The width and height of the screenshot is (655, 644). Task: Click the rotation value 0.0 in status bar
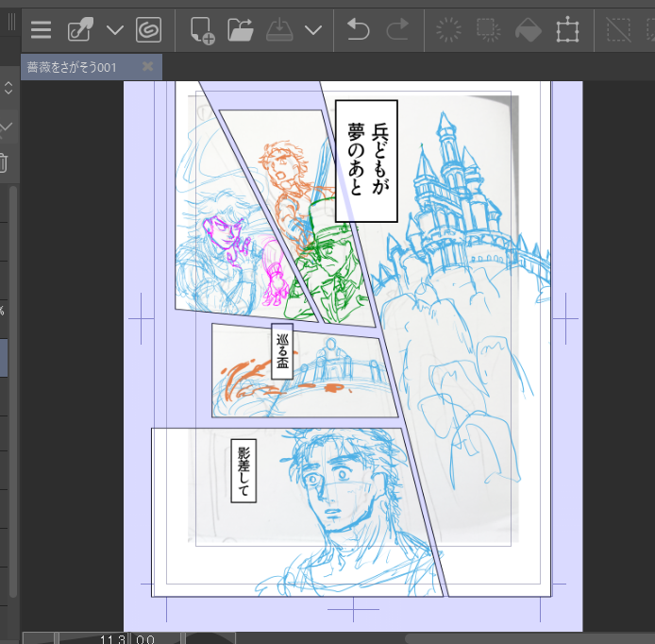[x=145, y=639]
